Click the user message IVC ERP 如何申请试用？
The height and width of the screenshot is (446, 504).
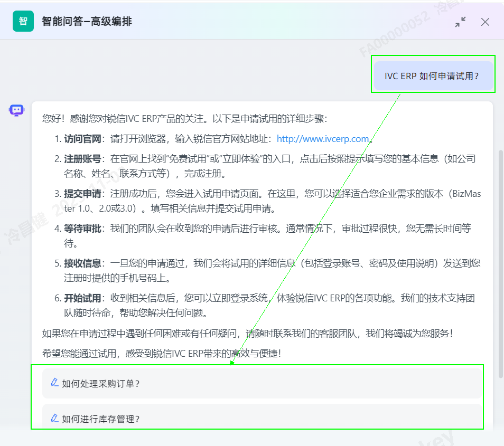click(x=432, y=76)
